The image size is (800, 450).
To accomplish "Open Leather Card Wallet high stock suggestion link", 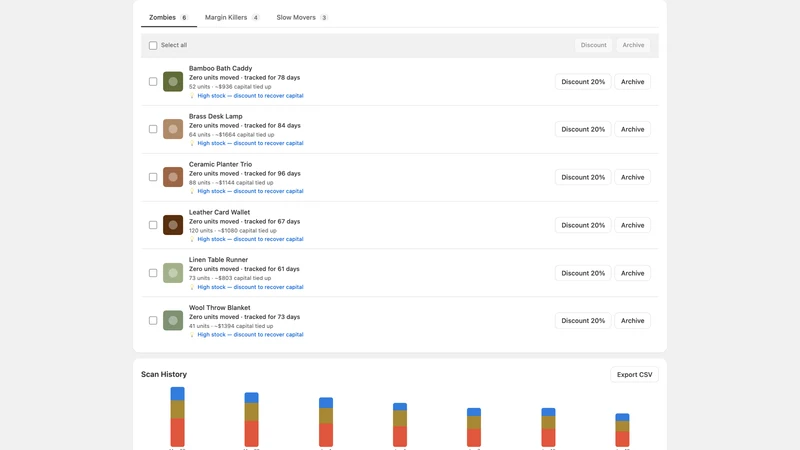I will pyautogui.click(x=251, y=239).
